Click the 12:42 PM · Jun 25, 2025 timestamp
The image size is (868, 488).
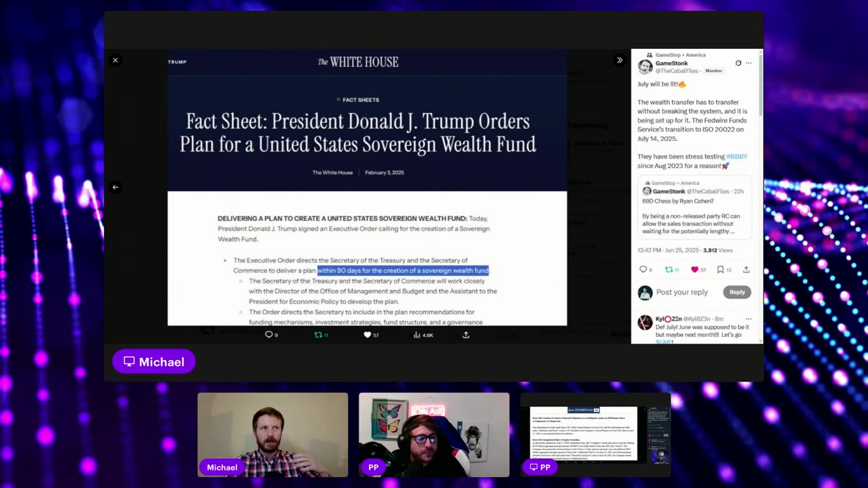coord(668,251)
